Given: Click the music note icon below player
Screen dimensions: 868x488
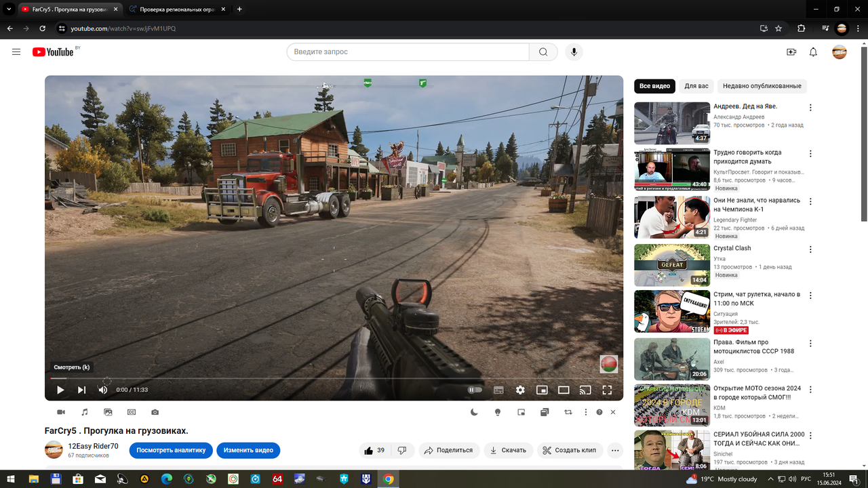Looking at the screenshot, I should click(85, 412).
